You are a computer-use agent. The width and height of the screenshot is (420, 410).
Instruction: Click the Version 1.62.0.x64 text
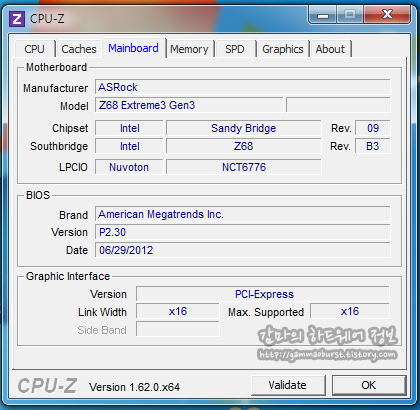pyautogui.click(x=134, y=387)
